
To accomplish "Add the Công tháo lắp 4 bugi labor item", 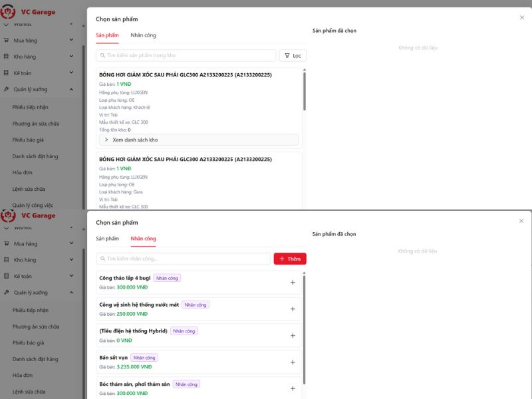I will 293,283.
